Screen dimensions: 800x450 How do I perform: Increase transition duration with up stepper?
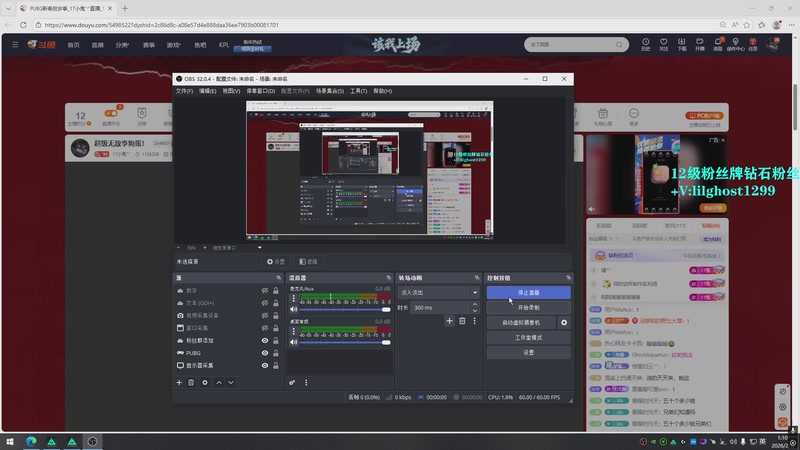click(x=475, y=305)
